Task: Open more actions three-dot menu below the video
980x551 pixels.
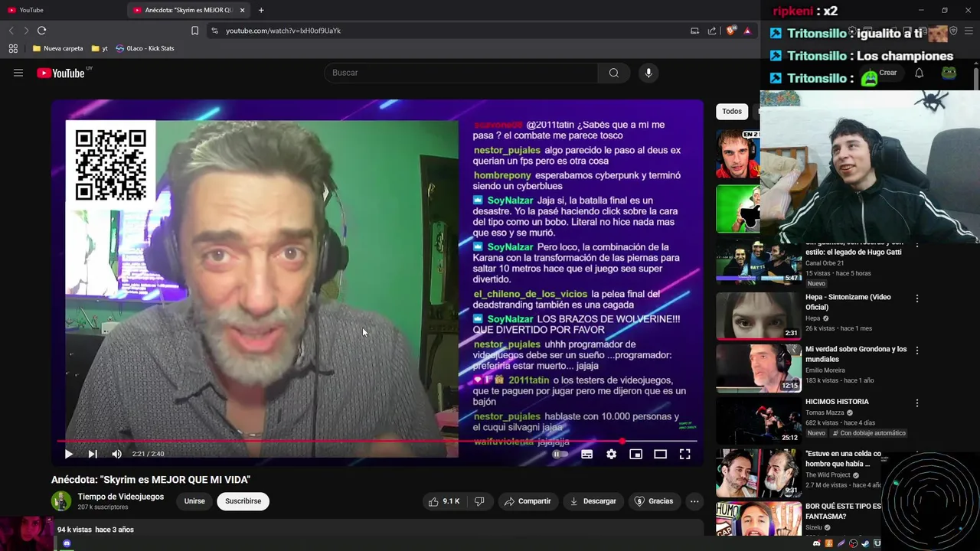Action: (x=694, y=501)
